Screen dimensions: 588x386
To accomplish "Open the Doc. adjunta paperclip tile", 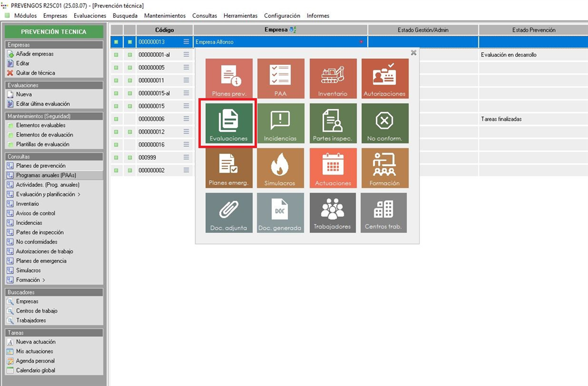I will [x=228, y=213].
